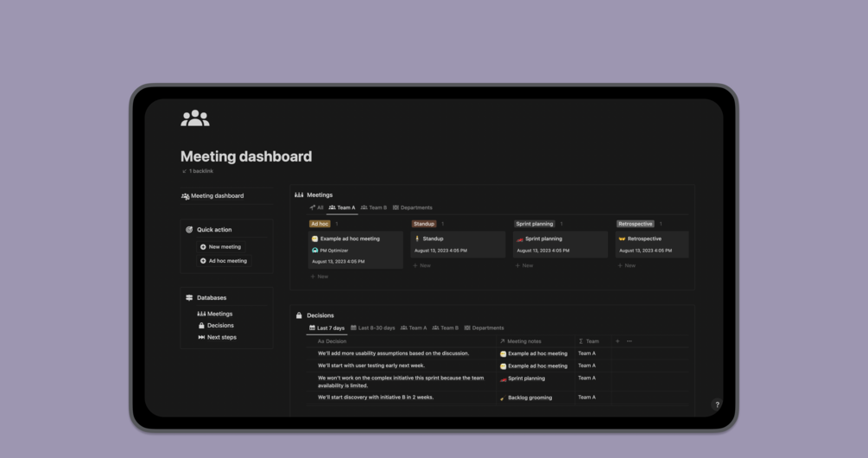Click decision 'We'll start with user testing early next week'
The height and width of the screenshot is (458, 868).
pyautogui.click(x=371, y=366)
